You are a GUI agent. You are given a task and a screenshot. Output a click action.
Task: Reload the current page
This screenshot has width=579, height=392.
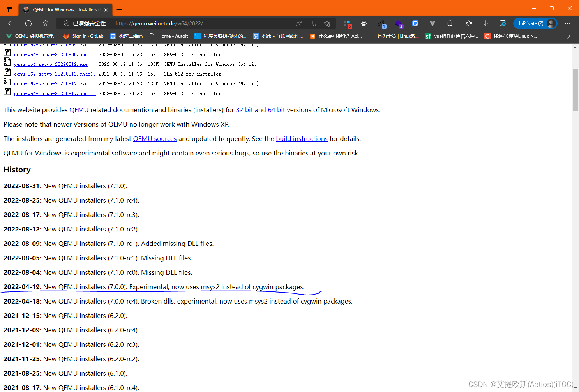pyautogui.click(x=28, y=23)
